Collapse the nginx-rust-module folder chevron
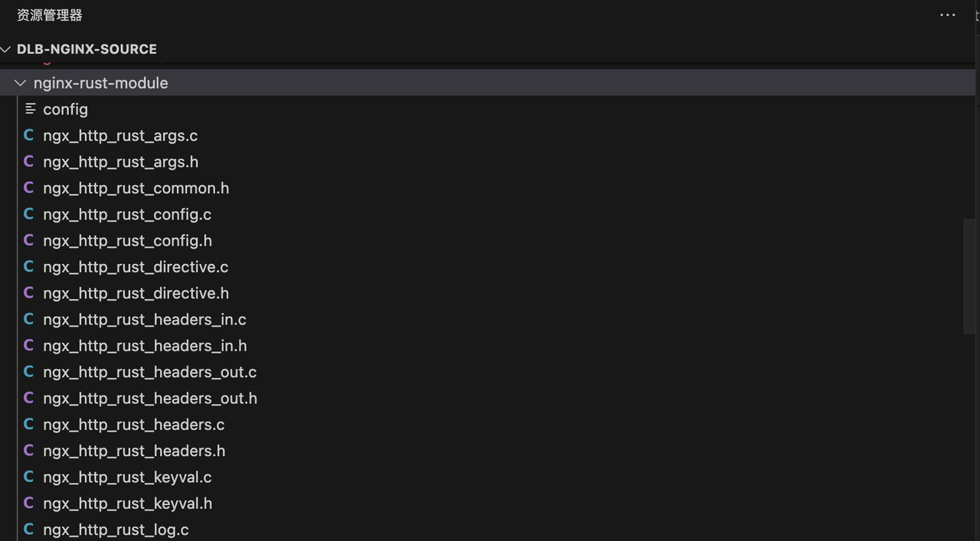Viewport: 980px width, 541px height. click(21, 83)
